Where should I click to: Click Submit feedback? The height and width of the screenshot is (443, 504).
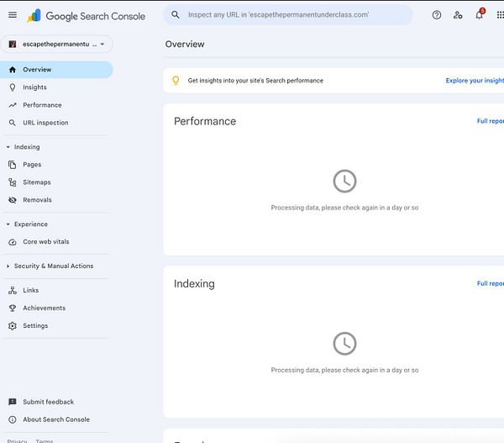(48, 402)
